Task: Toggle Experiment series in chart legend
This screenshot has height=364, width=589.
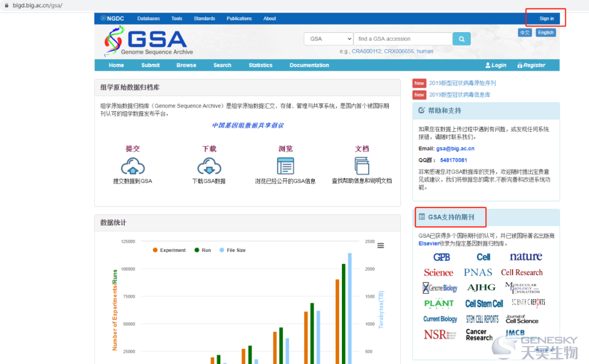Action: tap(170, 250)
